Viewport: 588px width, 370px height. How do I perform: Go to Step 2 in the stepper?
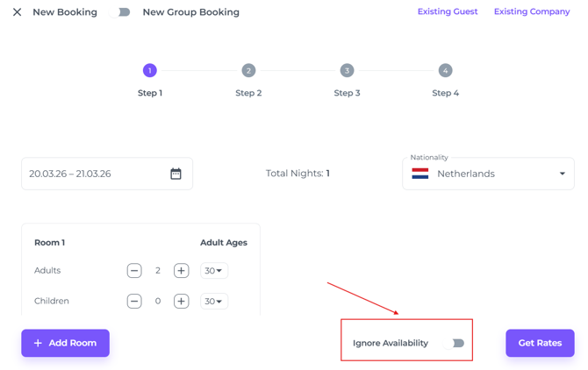[x=248, y=70]
